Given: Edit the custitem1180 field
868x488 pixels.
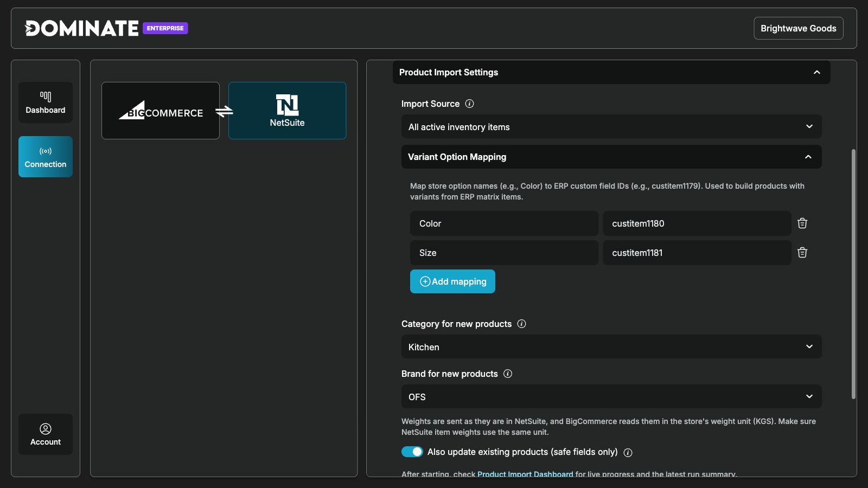Looking at the screenshot, I should [697, 223].
